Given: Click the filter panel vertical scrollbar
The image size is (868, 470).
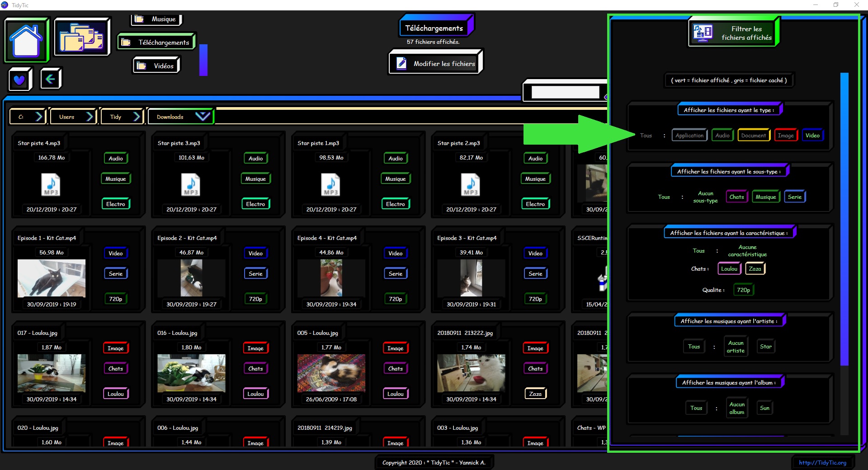Looking at the screenshot, I should (x=844, y=219).
